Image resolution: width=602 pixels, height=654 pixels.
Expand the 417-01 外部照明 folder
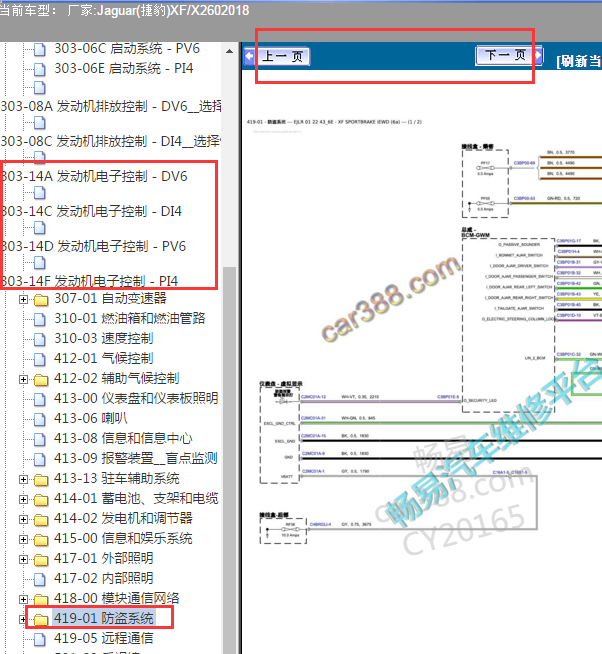click(x=23, y=560)
